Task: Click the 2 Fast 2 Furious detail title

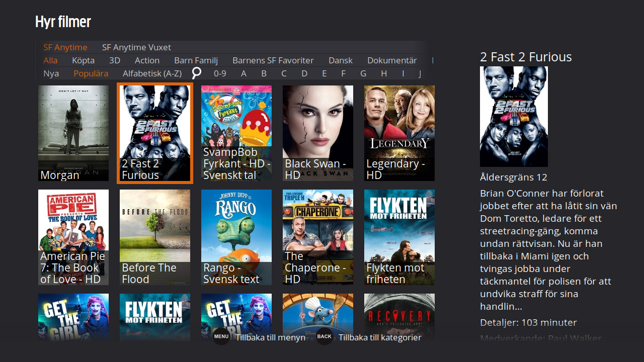Action: (x=526, y=57)
